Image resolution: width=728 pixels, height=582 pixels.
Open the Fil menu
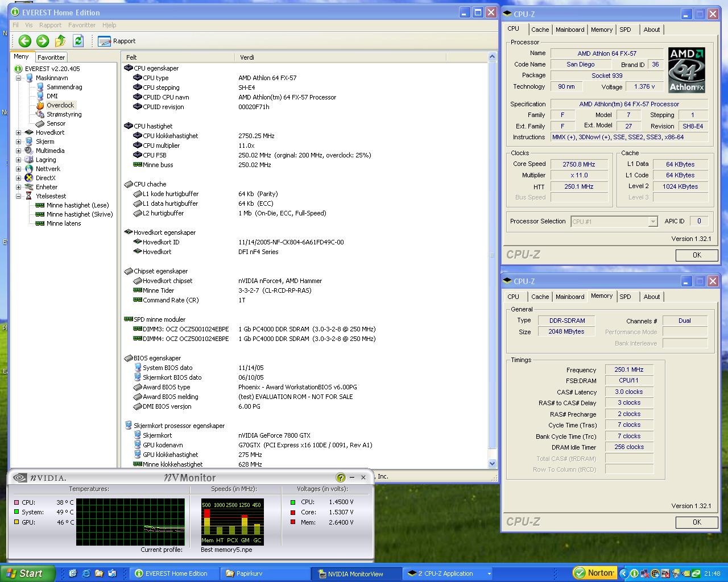[x=15, y=25]
